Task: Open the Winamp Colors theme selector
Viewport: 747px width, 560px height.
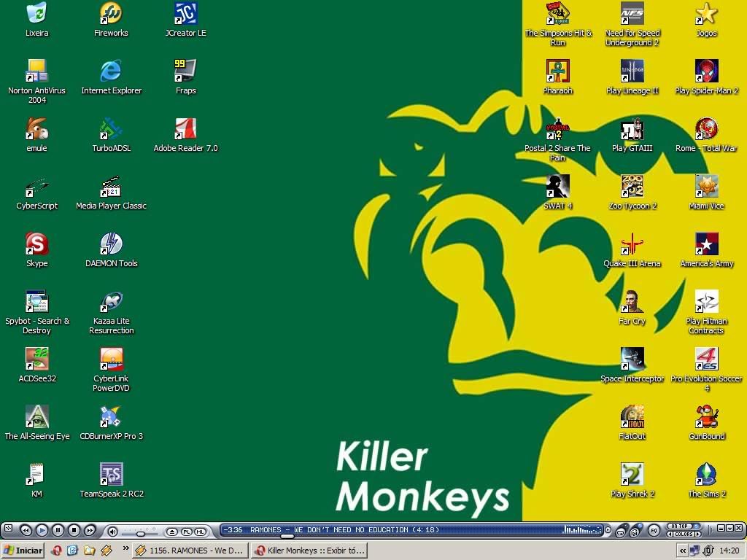Action: click(683, 534)
